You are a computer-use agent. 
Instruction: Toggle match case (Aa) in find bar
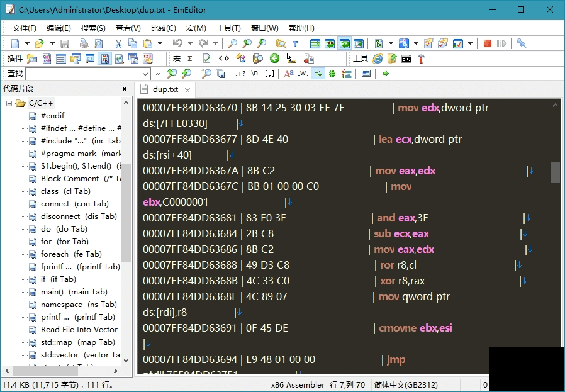coord(288,74)
